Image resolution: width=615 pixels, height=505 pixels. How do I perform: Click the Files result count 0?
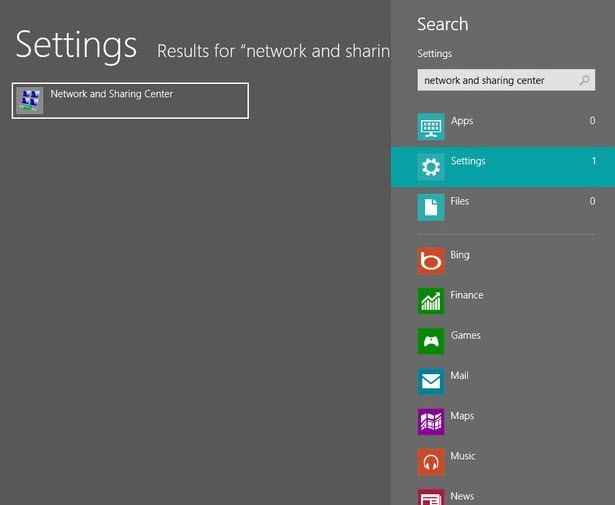tap(592, 201)
